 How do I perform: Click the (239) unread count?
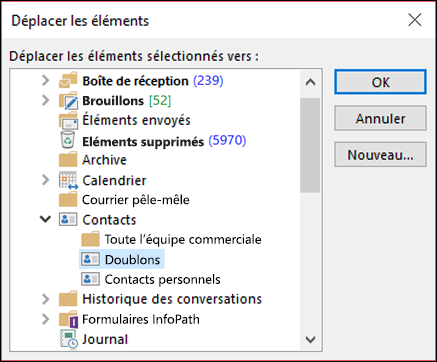(x=208, y=80)
